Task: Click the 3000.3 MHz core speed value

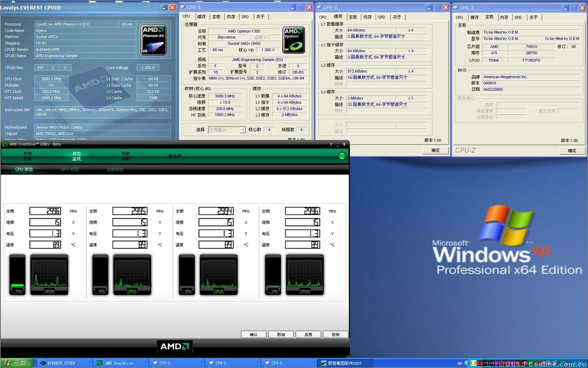Action: [x=225, y=96]
